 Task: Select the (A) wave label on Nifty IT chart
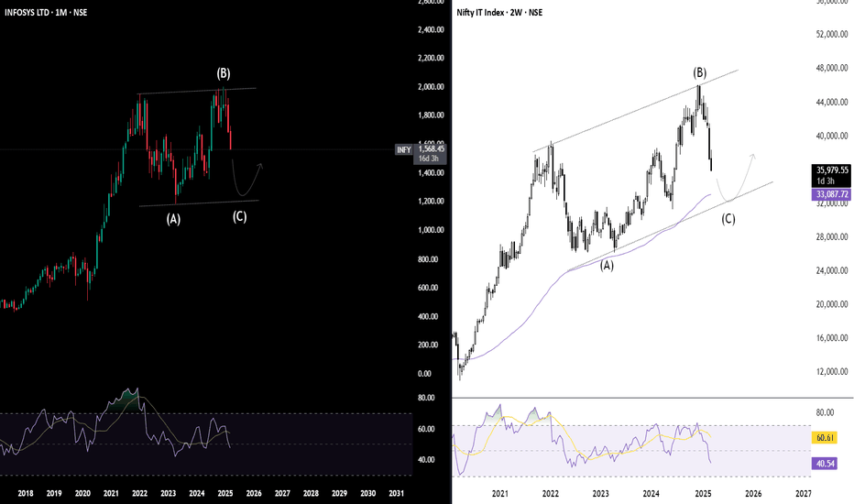coord(607,266)
